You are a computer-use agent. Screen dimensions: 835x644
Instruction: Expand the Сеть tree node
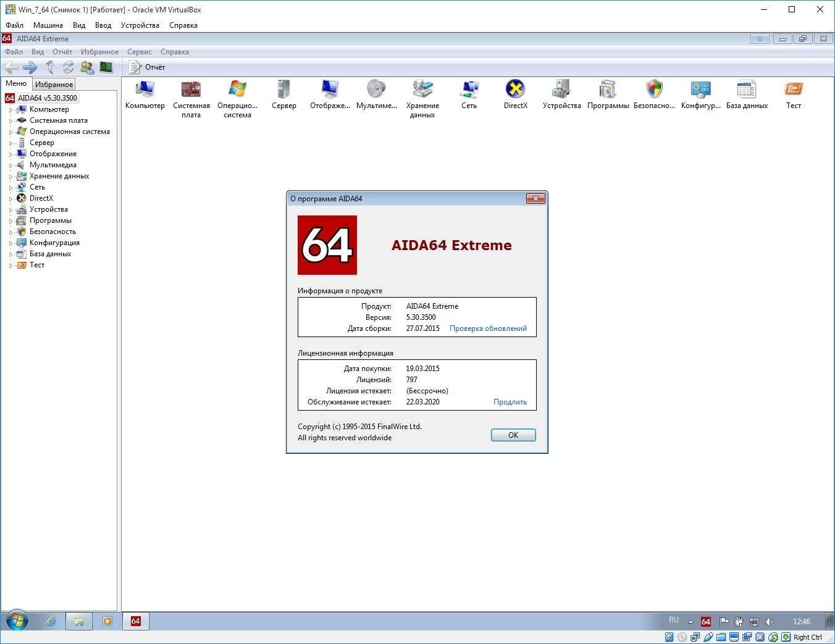click(10, 188)
